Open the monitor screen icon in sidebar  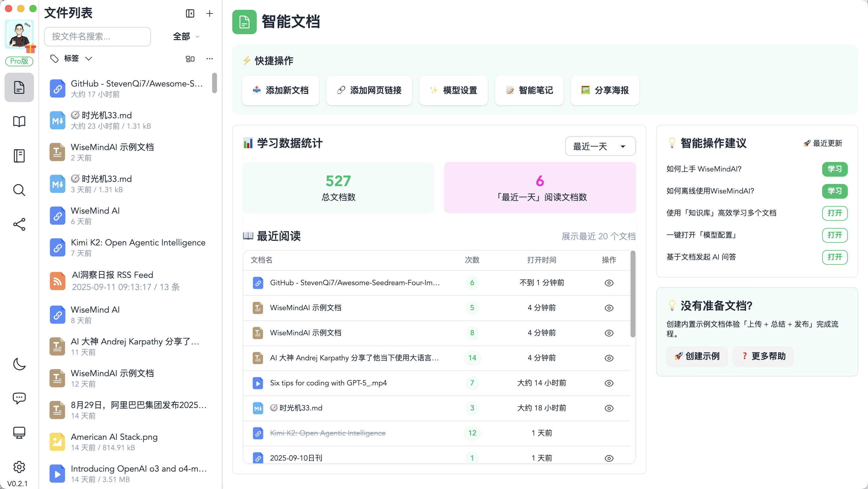pyautogui.click(x=19, y=433)
